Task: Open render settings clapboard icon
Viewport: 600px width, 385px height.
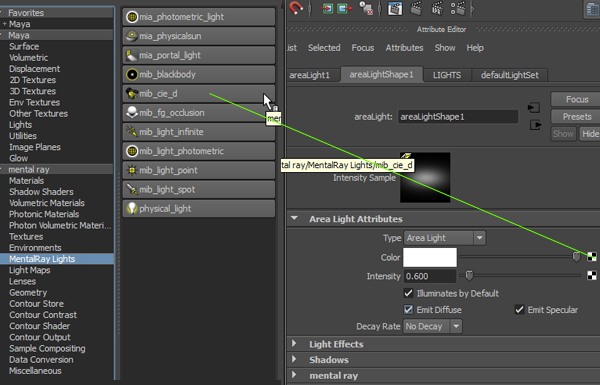Action: (458, 8)
